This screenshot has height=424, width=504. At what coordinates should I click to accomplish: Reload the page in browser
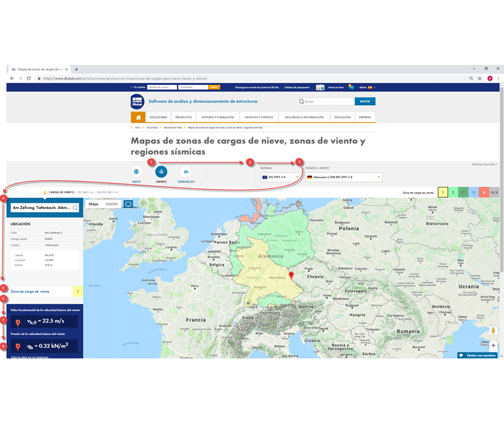29,78
